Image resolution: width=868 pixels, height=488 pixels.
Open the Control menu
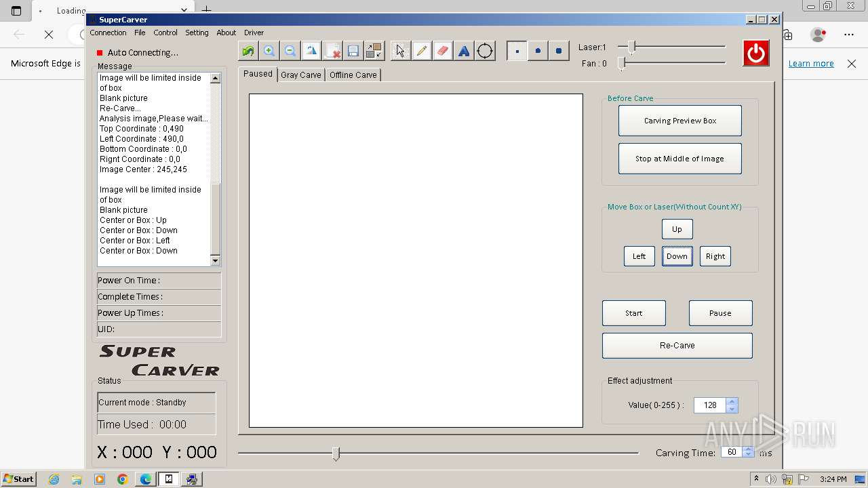165,33
